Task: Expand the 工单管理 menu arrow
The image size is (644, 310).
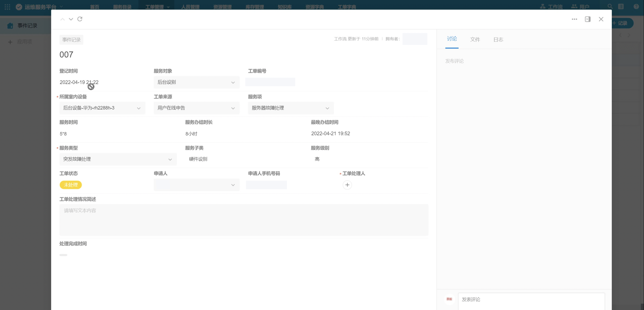Action: coord(168,7)
